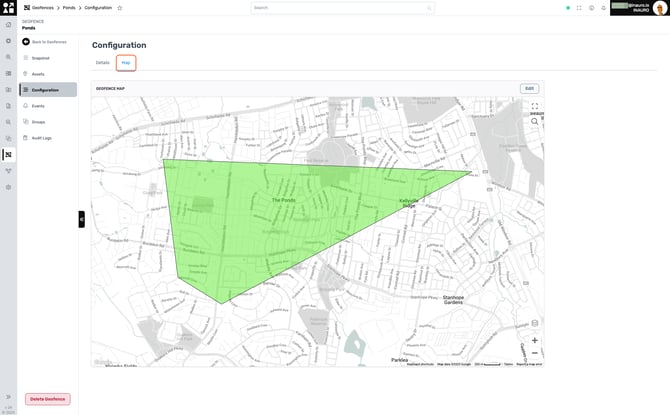670x415 pixels.
Task: Click the Configuration breadcrumb
Action: coord(98,8)
